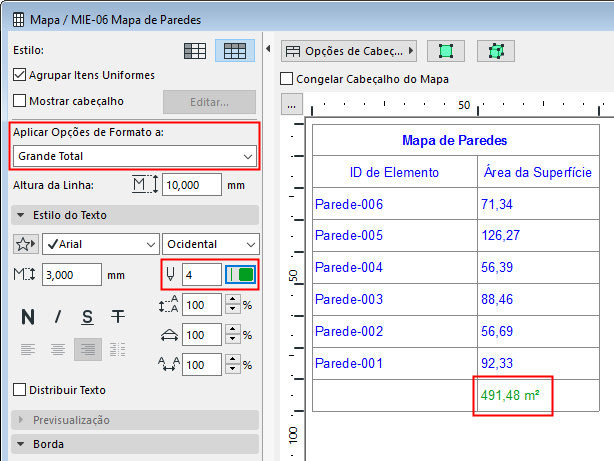Image resolution: width=614 pixels, height=461 pixels.
Task: Check Congelar Cabeçalho do Mapa
Action: point(287,78)
